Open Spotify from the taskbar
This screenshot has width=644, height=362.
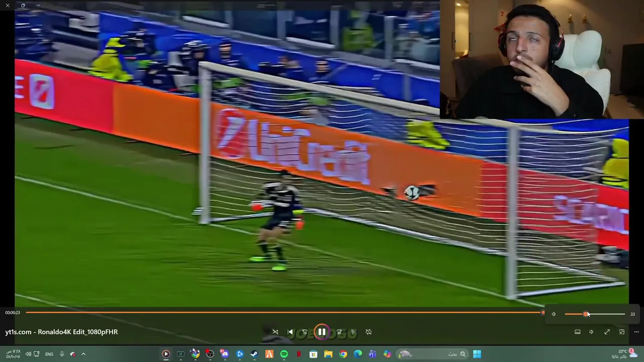[x=284, y=354]
